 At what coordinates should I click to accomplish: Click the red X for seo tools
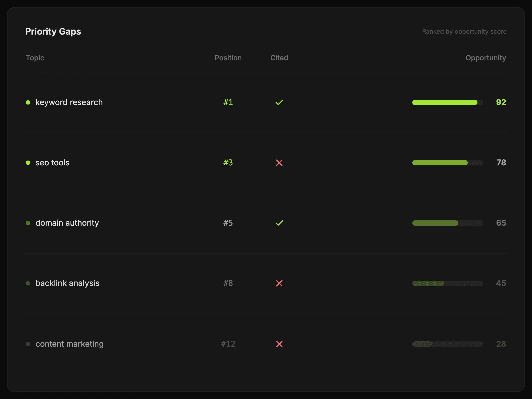tap(279, 163)
